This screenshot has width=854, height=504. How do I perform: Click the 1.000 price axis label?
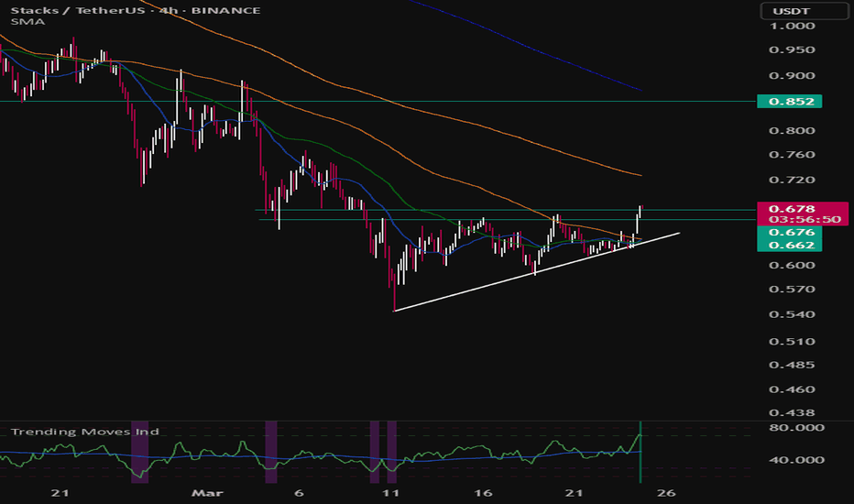792,27
